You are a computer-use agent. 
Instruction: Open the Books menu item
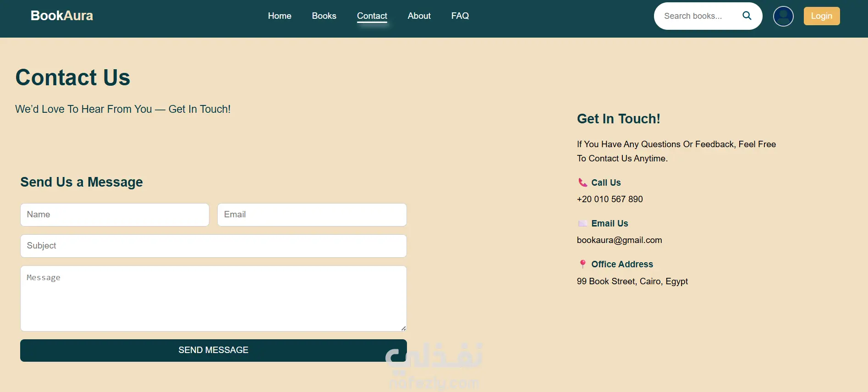tap(324, 16)
